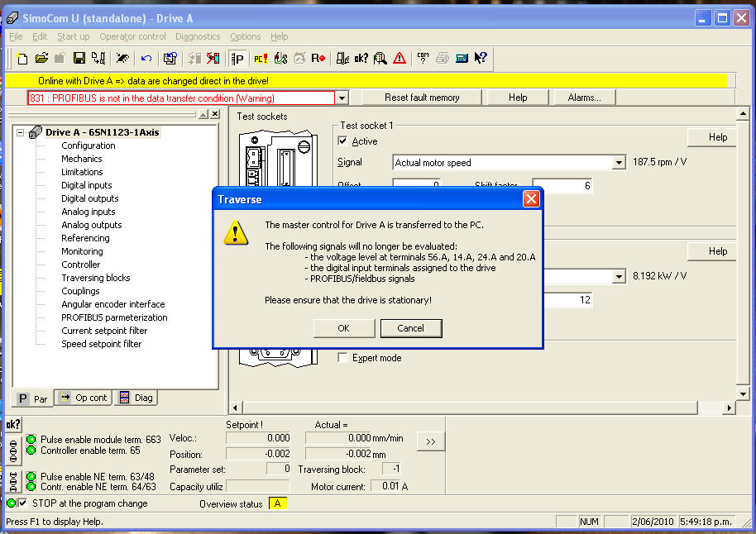
Task: Click the ok? icon in the toolbar
Action: [x=361, y=59]
